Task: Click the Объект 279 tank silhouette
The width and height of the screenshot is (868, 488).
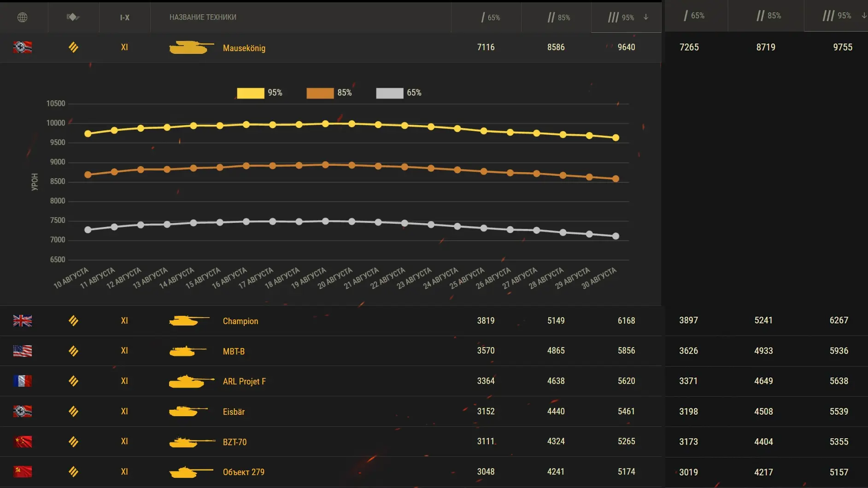Action: click(x=191, y=472)
